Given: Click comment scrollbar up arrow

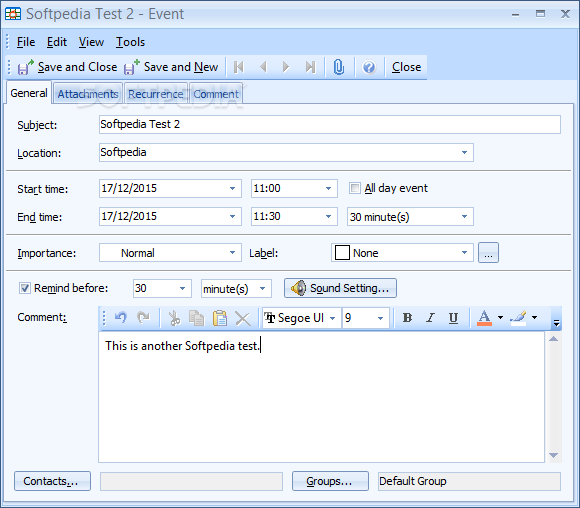Looking at the screenshot, I should click(x=553, y=339).
